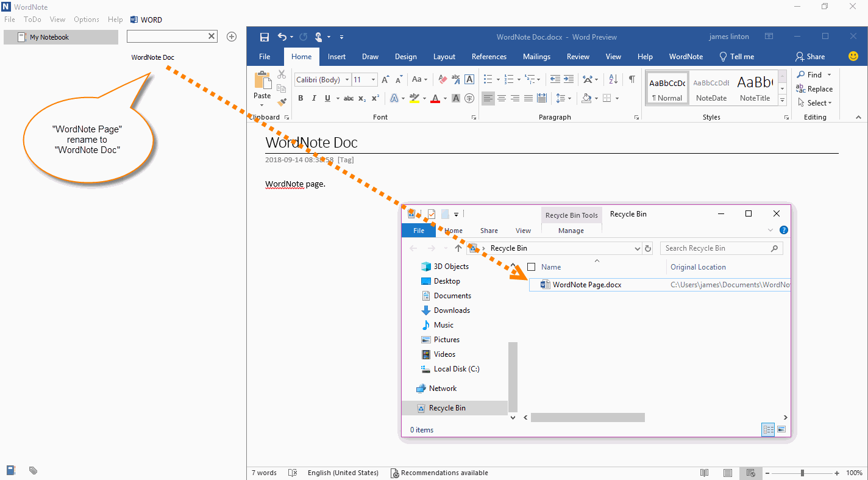Image resolution: width=868 pixels, height=480 pixels.
Task: Switch Recycle Bin to large icons view
Action: pyautogui.click(x=781, y=430)
